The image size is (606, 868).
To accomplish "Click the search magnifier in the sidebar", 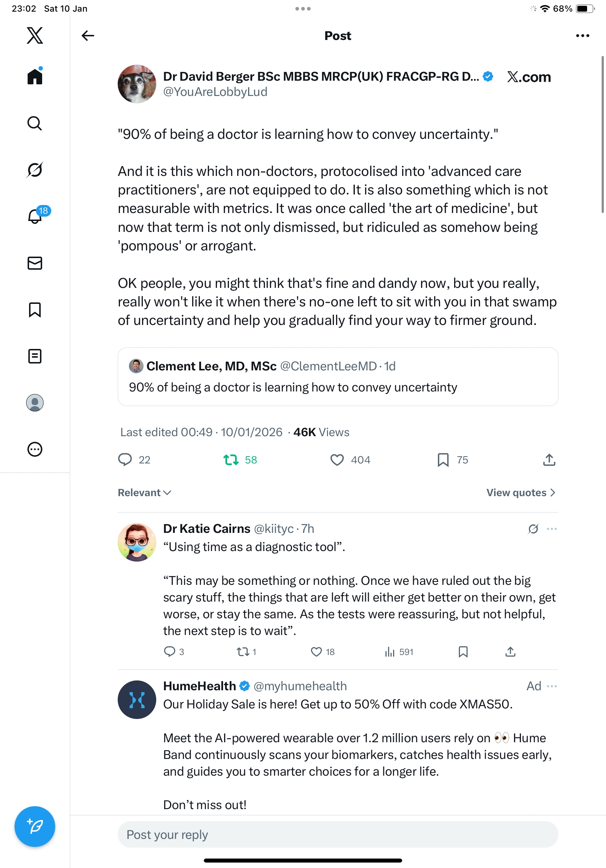I will [35, 123].
